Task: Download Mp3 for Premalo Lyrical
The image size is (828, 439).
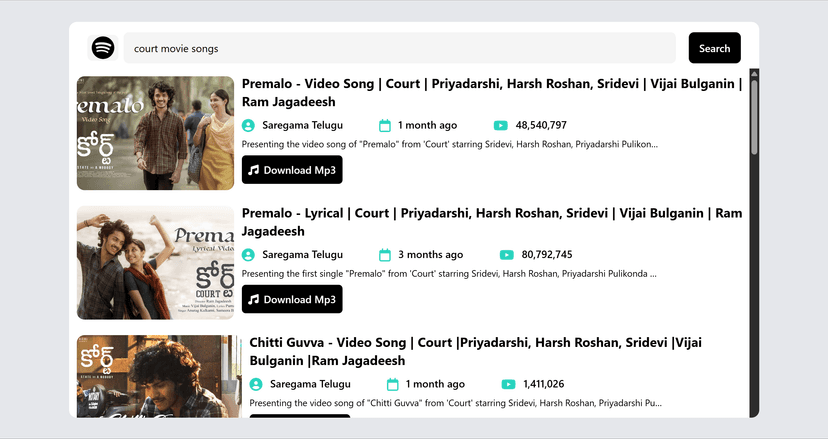Action: point(292,299)
